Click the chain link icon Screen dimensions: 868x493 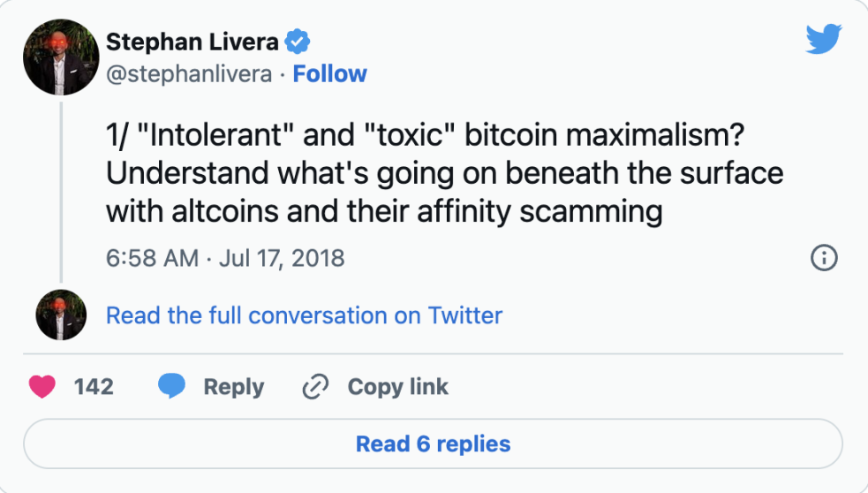click(315, 387)
